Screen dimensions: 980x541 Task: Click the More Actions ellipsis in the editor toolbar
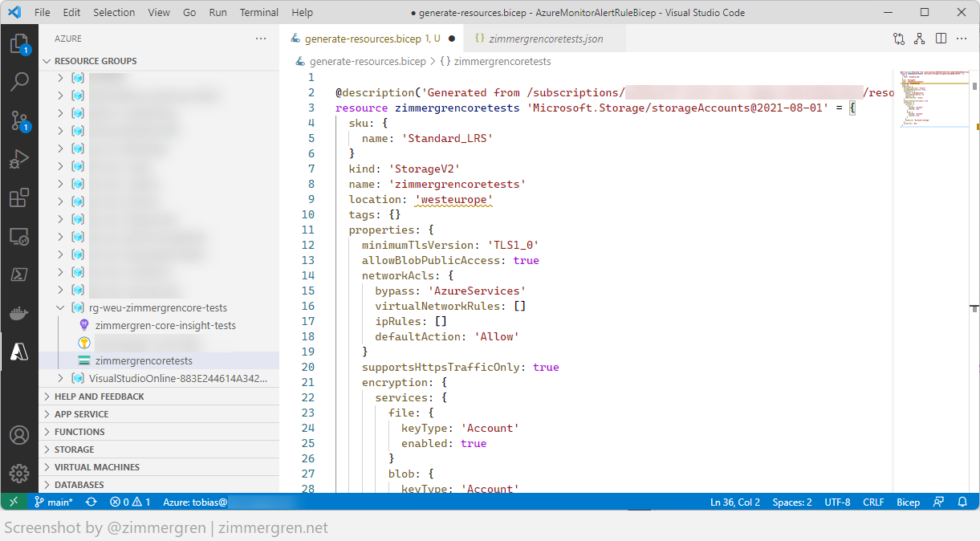pyautogui.click(x=962, y=38)
